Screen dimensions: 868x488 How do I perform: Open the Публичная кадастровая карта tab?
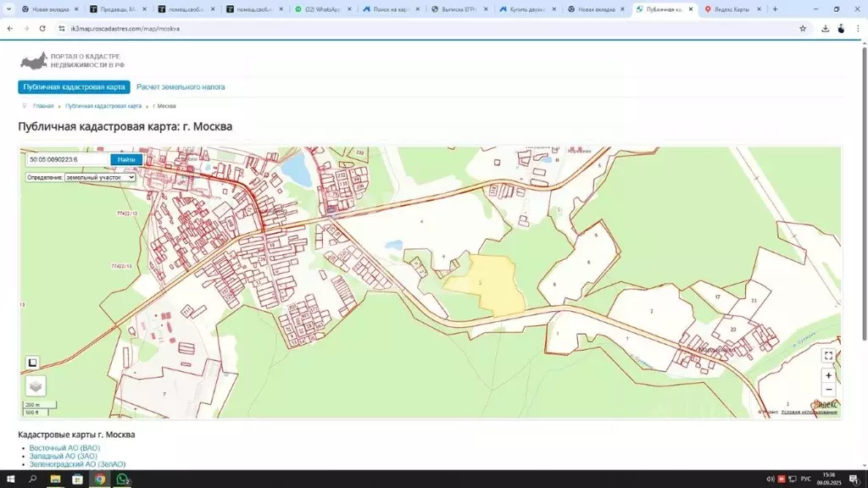tap(75, 87)
